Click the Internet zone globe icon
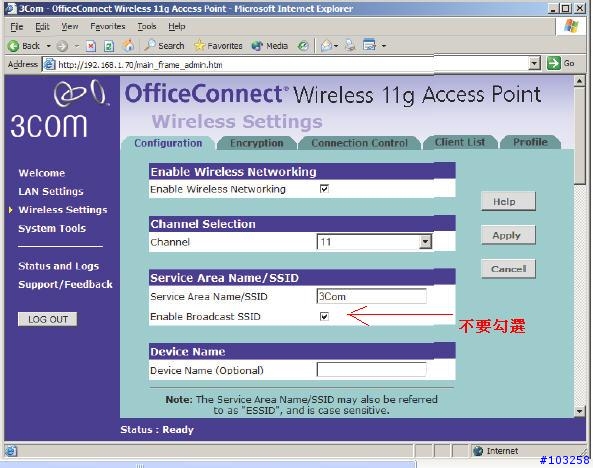 point(478,451)
